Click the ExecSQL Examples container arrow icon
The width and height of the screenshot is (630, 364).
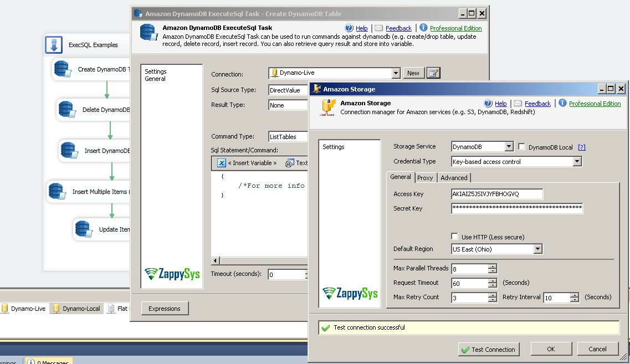tap(54, 44)
